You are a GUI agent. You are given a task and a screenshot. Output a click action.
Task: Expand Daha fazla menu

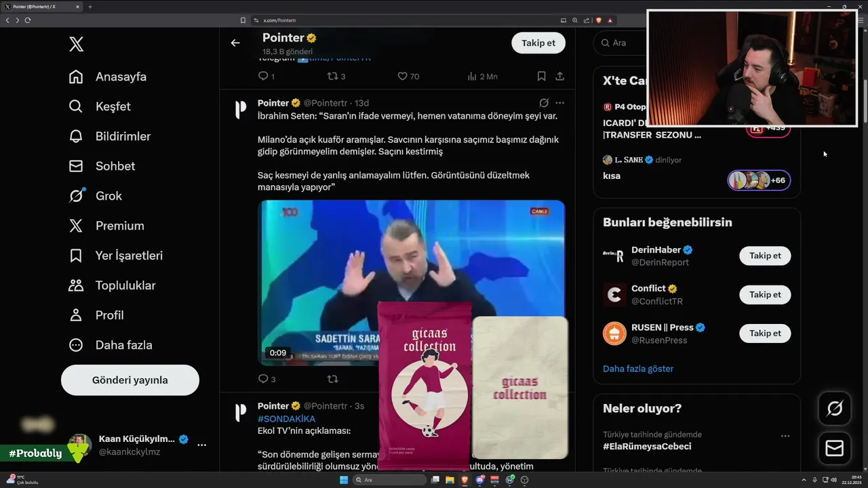110,345
